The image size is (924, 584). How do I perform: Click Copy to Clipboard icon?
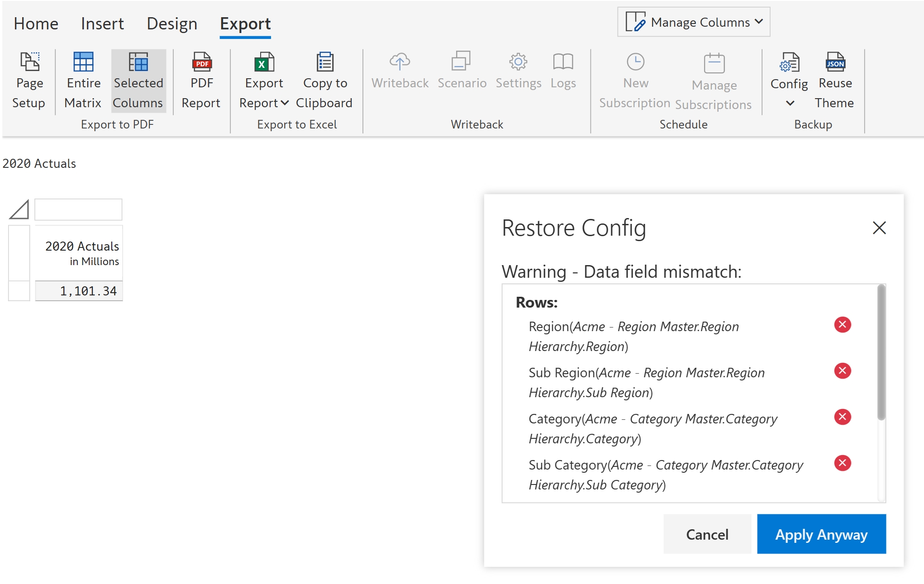(x=324, y=62)
